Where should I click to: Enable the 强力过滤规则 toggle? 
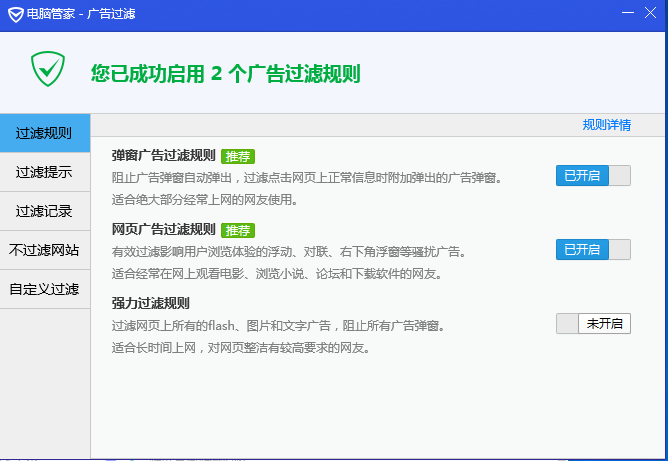(x=593, y=323)
